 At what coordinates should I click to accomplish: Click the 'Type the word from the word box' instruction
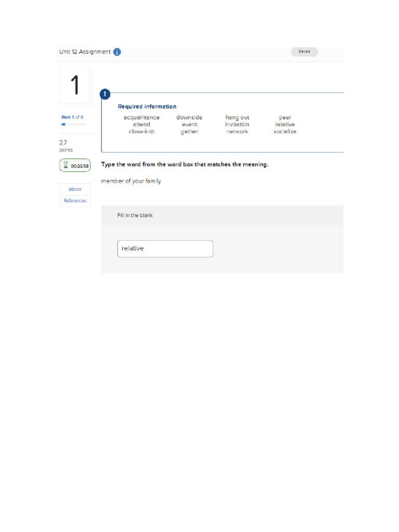185,165
